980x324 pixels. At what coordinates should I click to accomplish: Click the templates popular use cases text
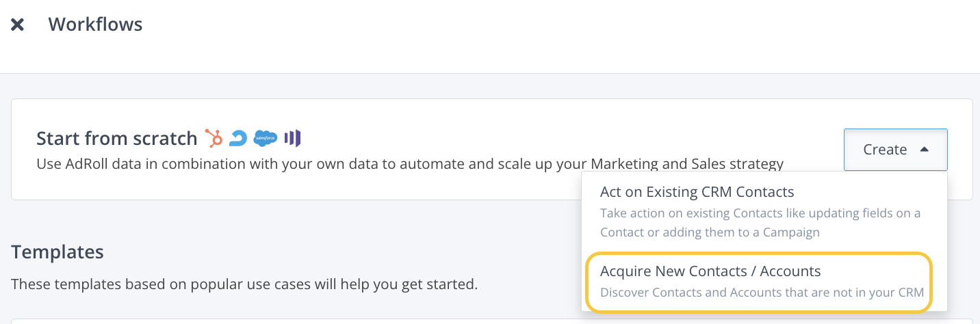tap(244, 283)
